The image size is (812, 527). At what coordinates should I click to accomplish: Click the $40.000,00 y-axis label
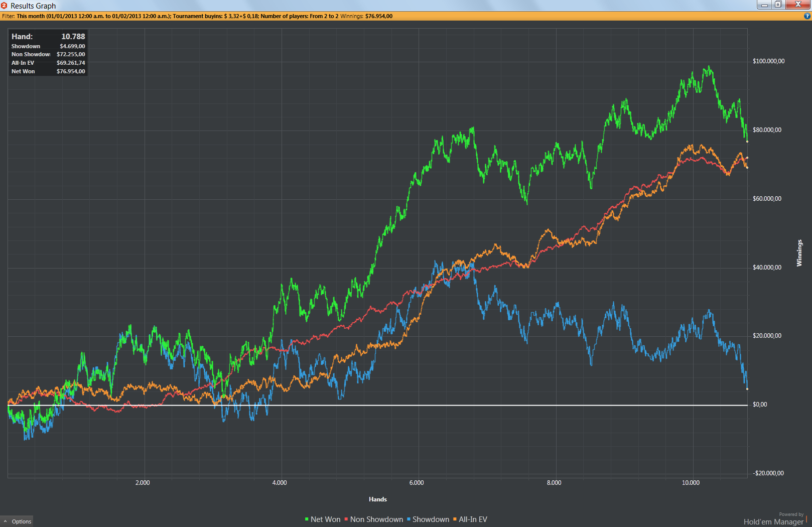coord(767,268)
